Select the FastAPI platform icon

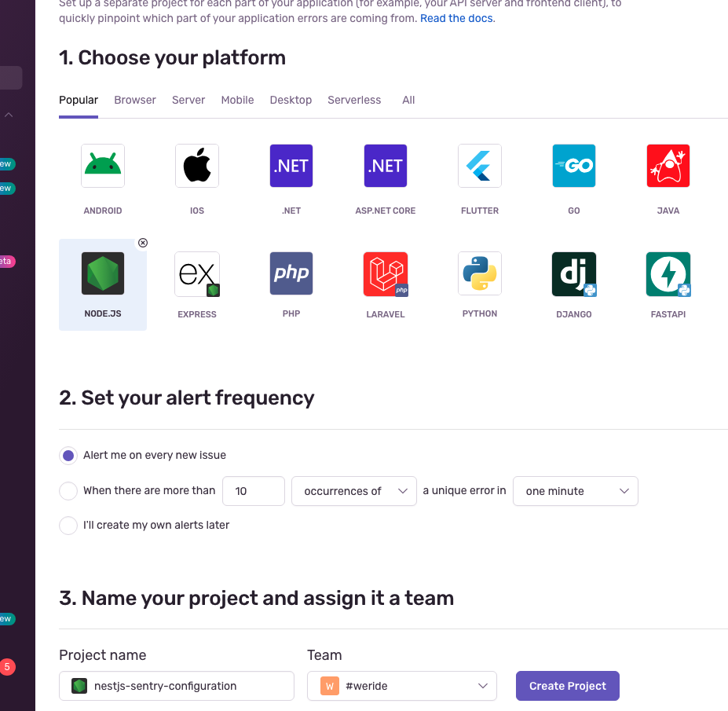(668, 274)
